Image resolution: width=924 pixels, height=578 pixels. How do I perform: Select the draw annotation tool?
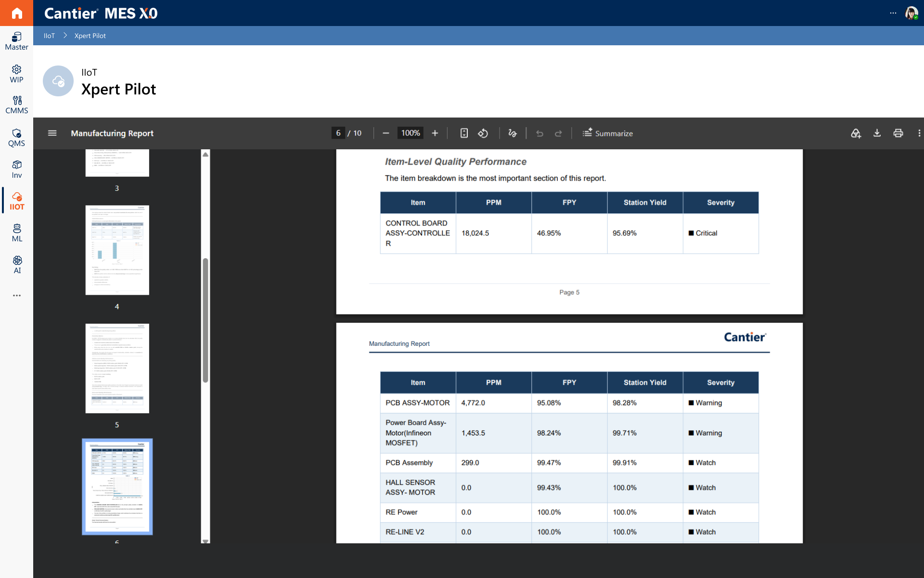pyautogui.click(x=512, y=133)
